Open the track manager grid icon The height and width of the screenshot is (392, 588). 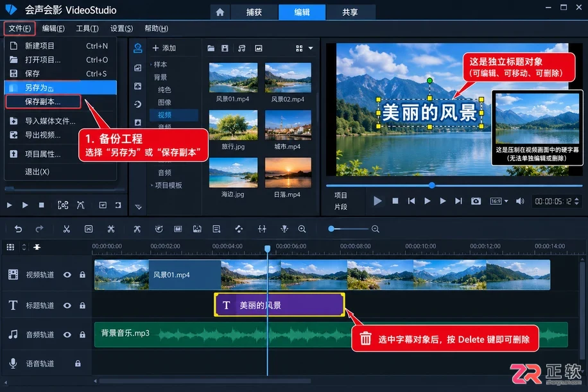pos(10,247)
